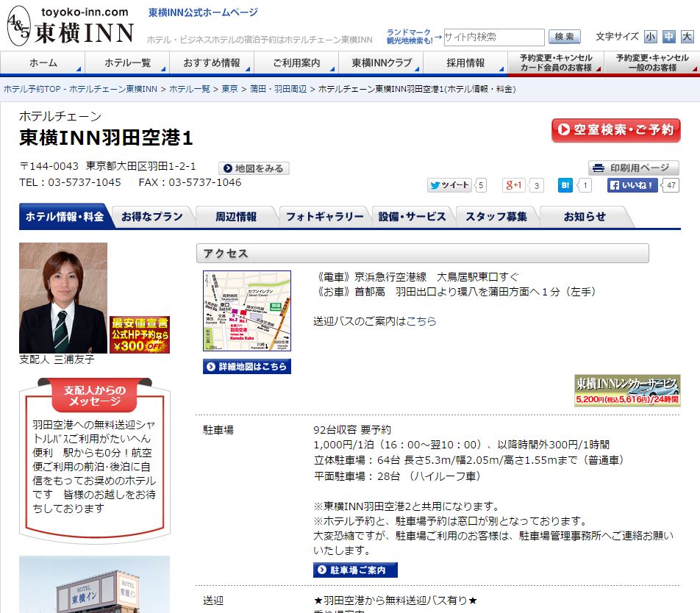Click the Twitter tweet button
Image resolution: width=700 pixels, height=613 pixels.
click(x=449, y=185)
